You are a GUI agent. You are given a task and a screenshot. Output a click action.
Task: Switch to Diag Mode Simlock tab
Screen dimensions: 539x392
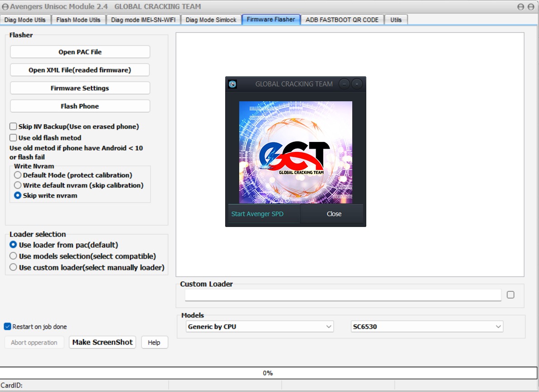pos(211,20)
